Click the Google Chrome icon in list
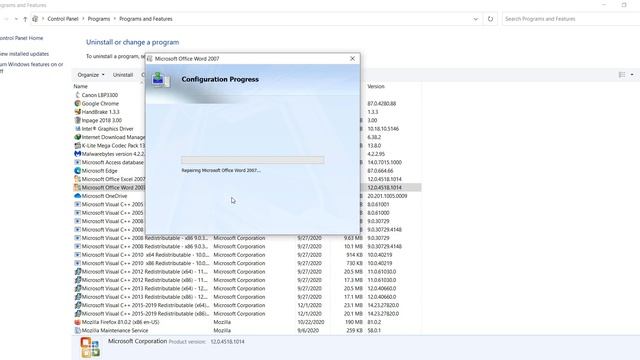Image resolution: width=640 pixels, height=360 pixels. 78,103
